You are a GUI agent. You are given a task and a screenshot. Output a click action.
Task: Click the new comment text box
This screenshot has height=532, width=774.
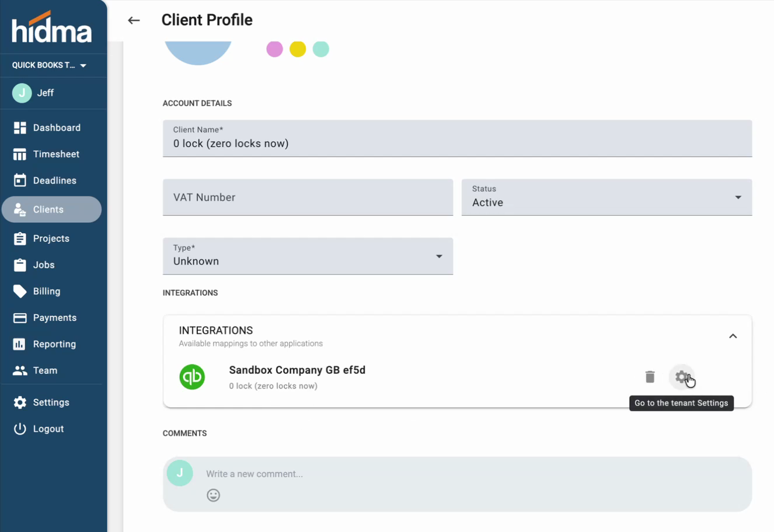point(457,484)
